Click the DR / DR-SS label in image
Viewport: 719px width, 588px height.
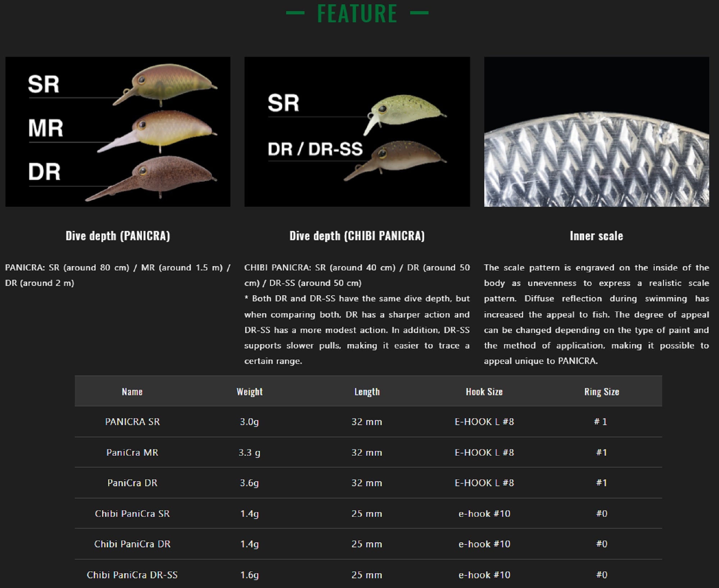point(315,149)
